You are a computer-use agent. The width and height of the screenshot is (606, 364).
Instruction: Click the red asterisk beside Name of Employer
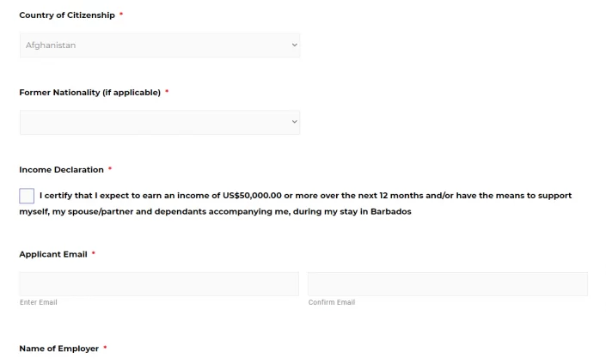coord(105,348)
